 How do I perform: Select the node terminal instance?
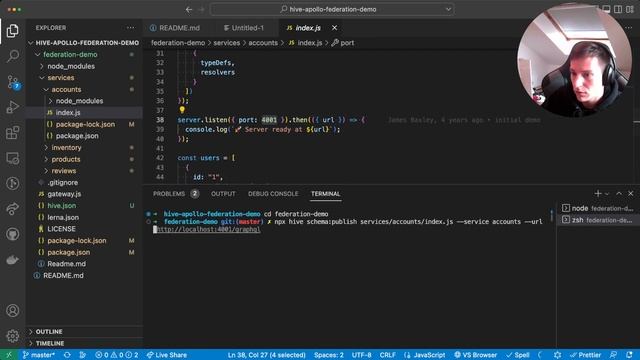(597, 208)
